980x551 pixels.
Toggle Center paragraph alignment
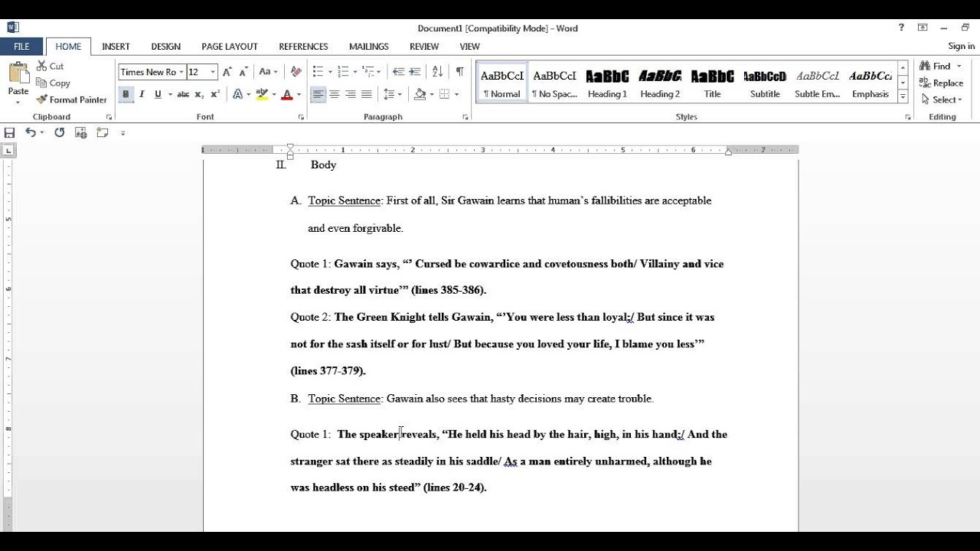coord(335,94)
